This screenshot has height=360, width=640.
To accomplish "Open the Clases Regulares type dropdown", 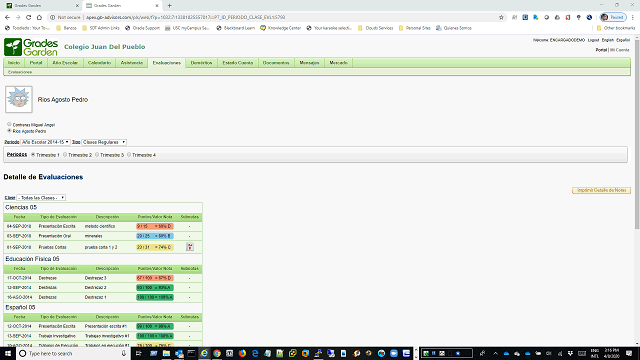I will pyautogui.click(x=104, y=142).
